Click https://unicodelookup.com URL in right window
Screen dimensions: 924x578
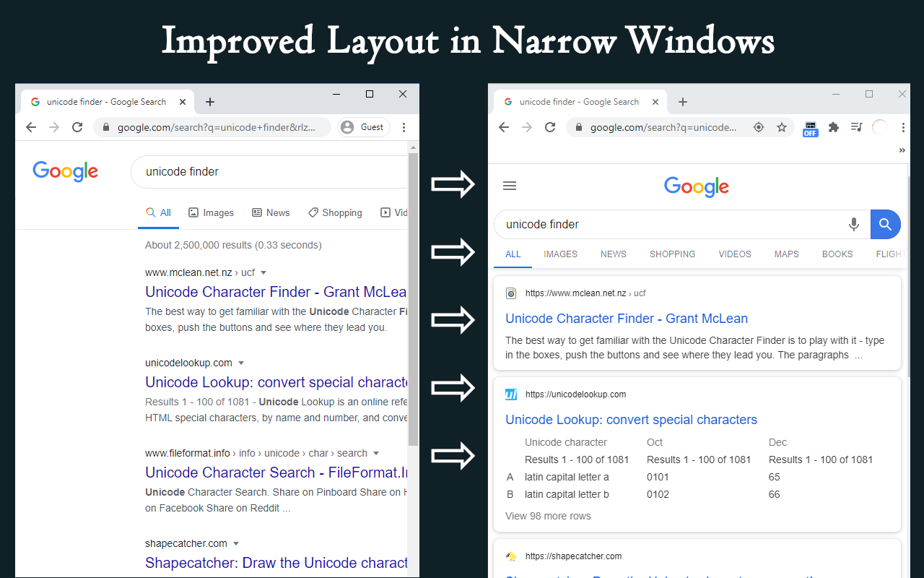point(576,394)
